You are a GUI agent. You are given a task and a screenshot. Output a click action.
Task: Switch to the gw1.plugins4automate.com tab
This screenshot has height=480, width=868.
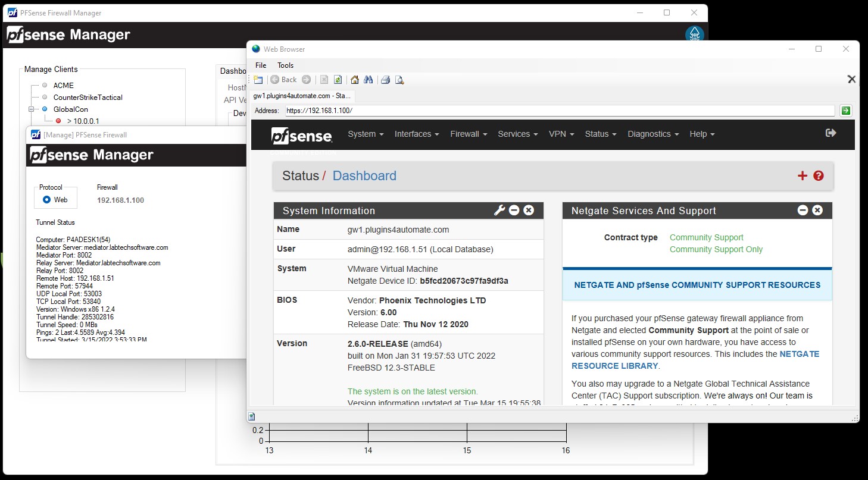click(301, 95)
